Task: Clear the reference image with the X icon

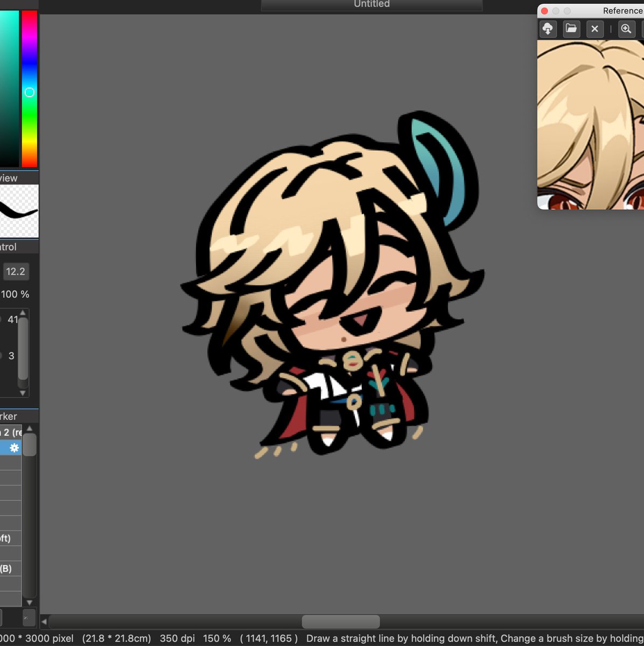Action: click(594, 29)
